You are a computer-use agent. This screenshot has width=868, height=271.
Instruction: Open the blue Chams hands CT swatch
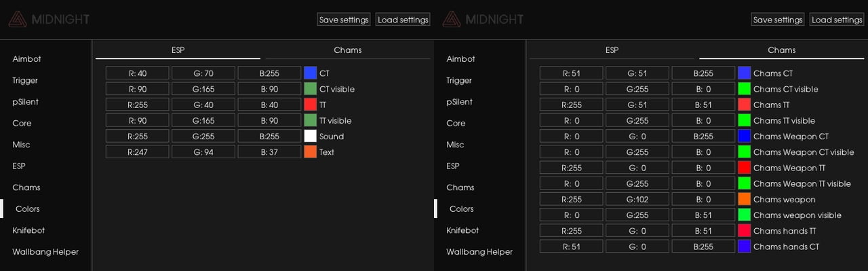[745, 246]
